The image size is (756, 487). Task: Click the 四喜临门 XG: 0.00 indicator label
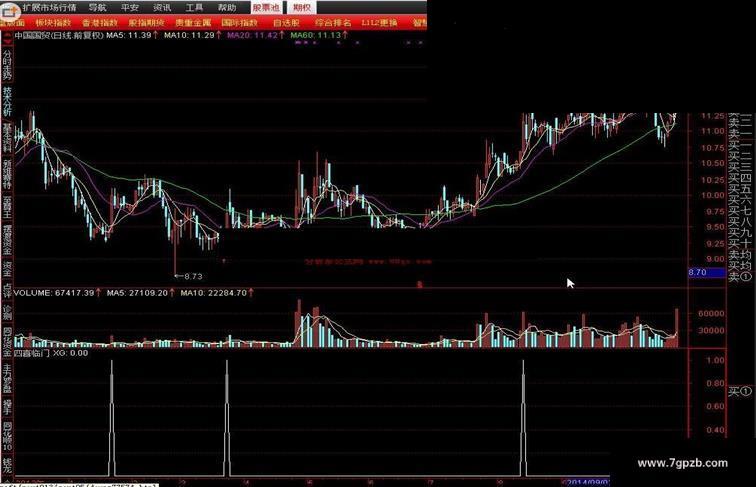51,353
